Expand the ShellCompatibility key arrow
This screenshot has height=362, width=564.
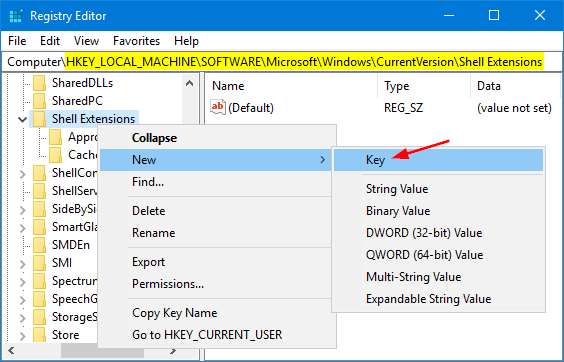(23, 174)
